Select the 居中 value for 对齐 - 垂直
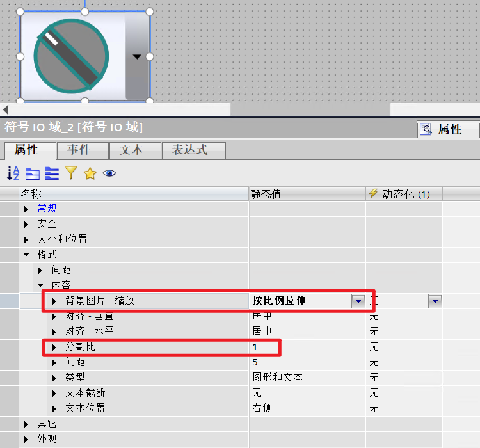 [262, 316]
